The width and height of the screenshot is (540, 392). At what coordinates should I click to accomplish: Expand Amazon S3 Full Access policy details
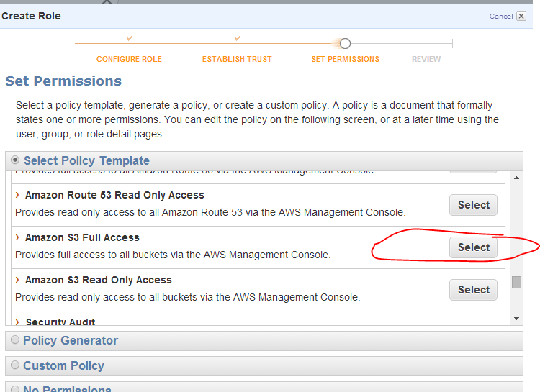(x=17, y=237)
